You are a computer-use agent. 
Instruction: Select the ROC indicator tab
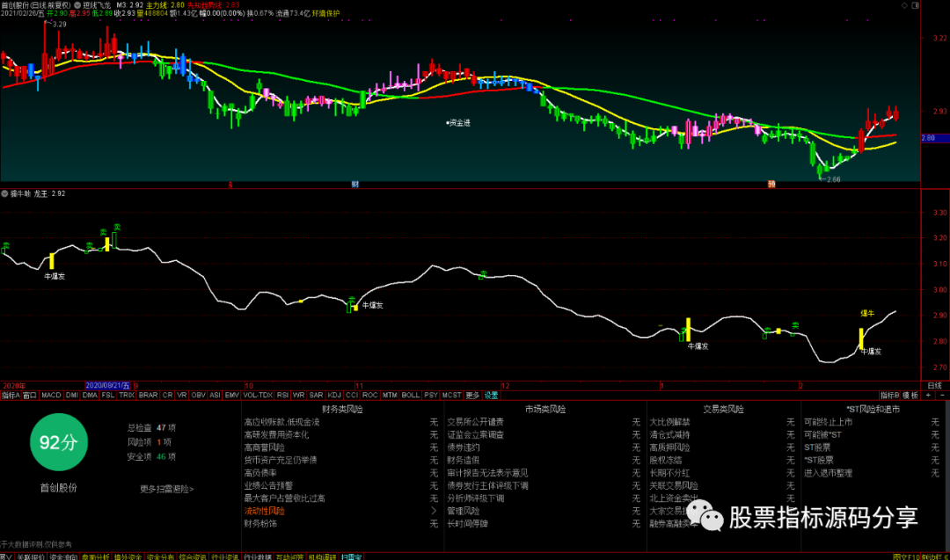click(370, 396)
